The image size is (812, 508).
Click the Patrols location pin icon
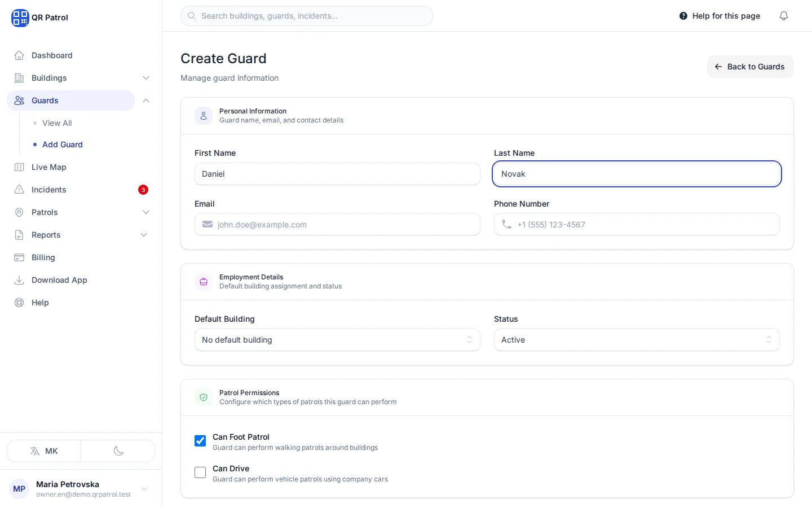tap(19, 212)
